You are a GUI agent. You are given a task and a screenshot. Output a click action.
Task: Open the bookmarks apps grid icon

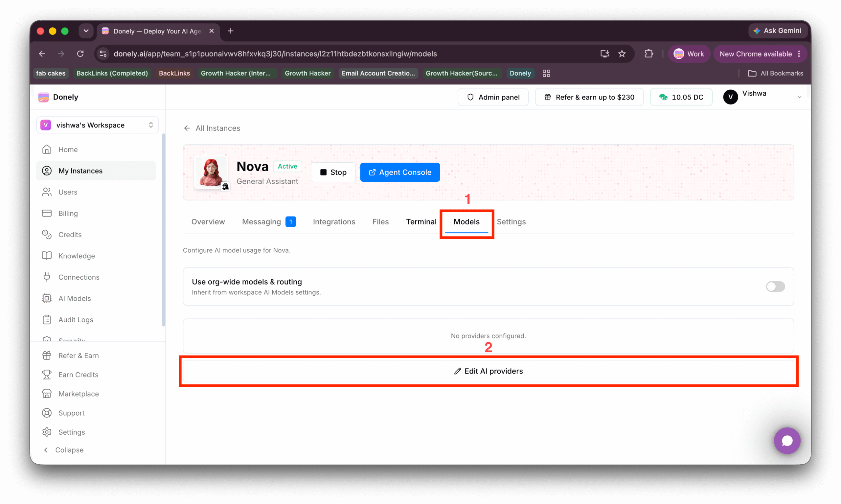point(546,73)
